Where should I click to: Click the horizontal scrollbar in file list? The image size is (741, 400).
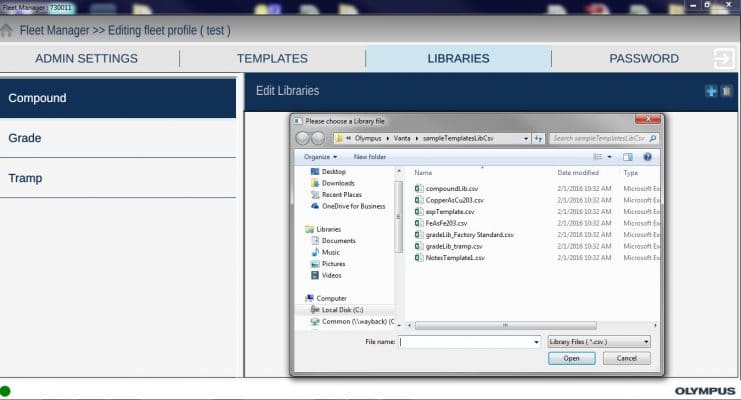505,325
